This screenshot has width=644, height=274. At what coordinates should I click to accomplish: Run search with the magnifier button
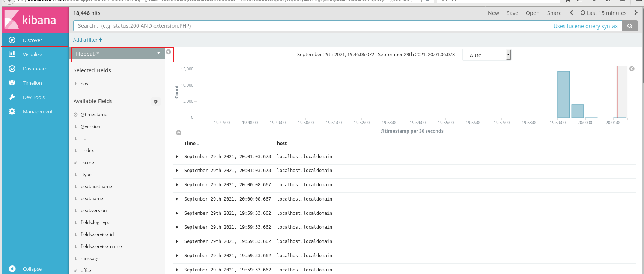630,26
